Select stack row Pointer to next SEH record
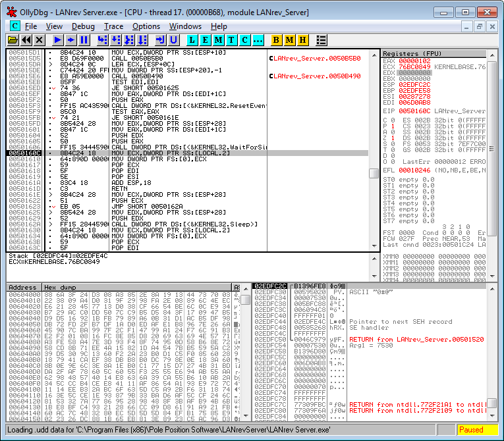The width and height of the screenshot is (504, 441). point(369,322)
